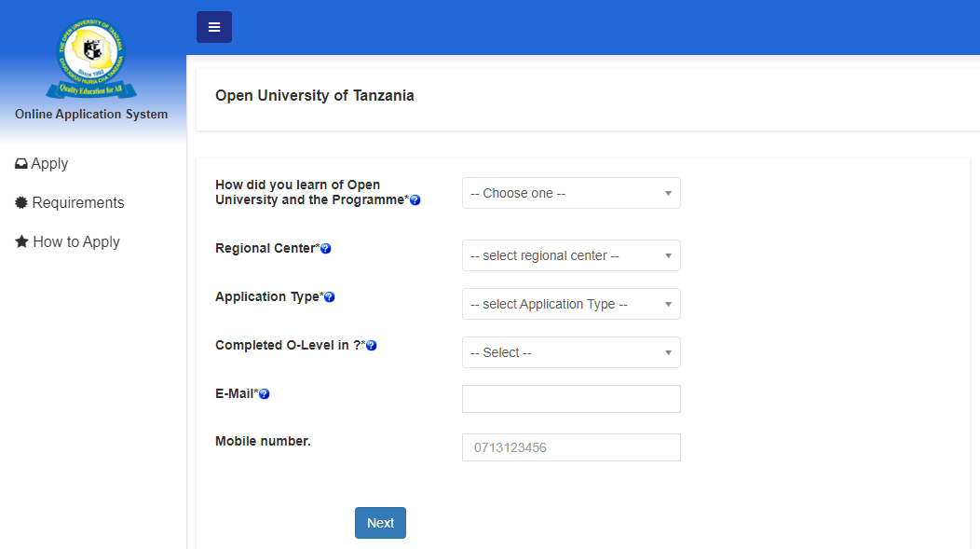Open help tooltip next to Regional Center

[x=325, y=248]
